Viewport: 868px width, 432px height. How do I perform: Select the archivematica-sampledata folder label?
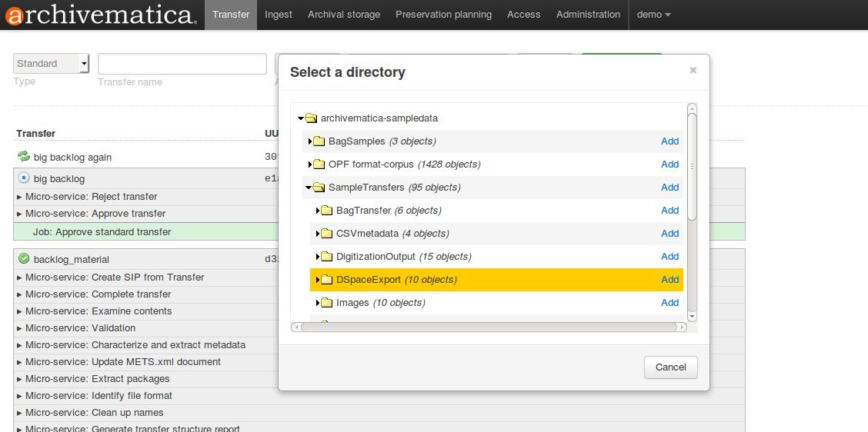pyautogui.click(x=379, y=118)
